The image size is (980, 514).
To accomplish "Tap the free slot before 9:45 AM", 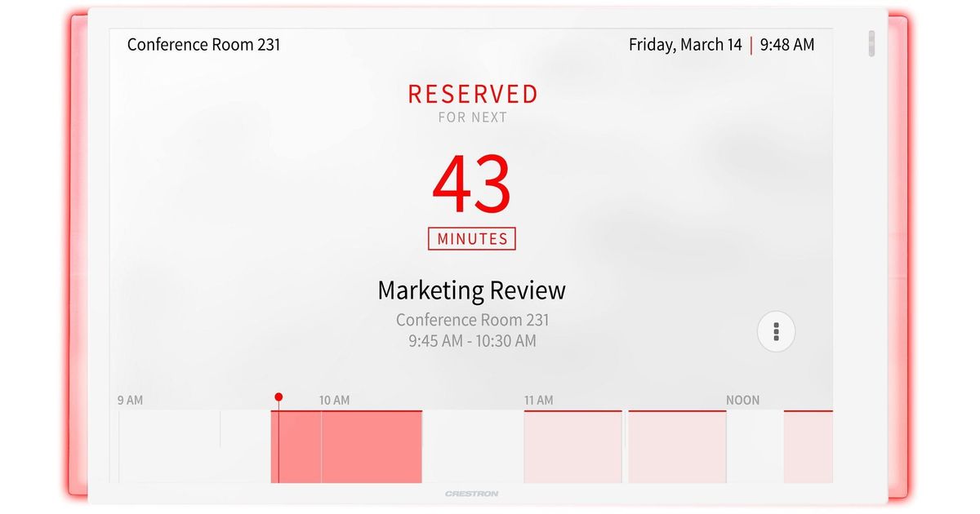I will point(194,447).
